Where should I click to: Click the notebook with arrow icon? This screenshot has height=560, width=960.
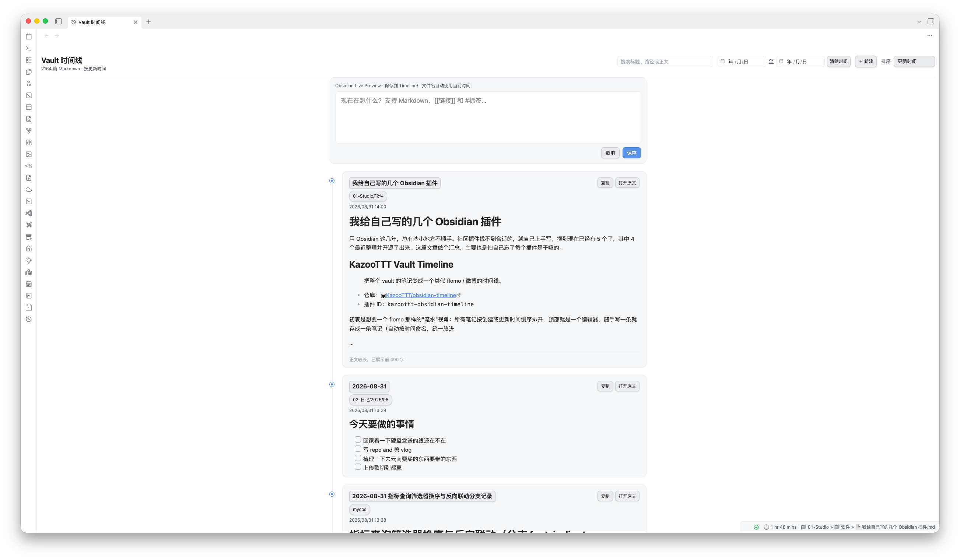[29, 296]
